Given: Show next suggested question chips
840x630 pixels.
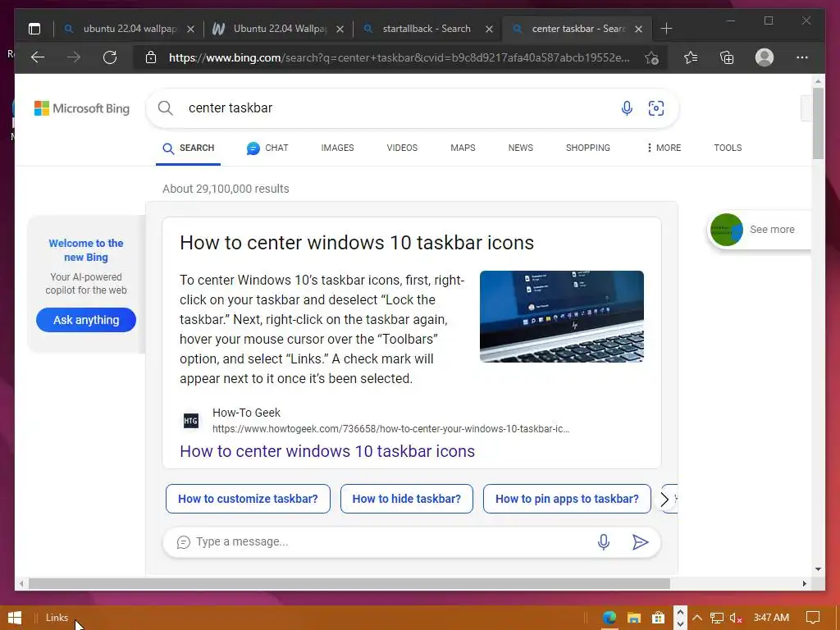Looking at the screenshot, I should pos(664,500).
